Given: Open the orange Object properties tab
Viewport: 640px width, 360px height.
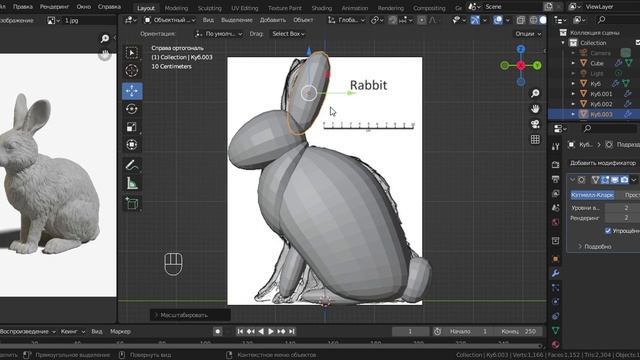Looking at the screenshot, I should coord(556,259).
